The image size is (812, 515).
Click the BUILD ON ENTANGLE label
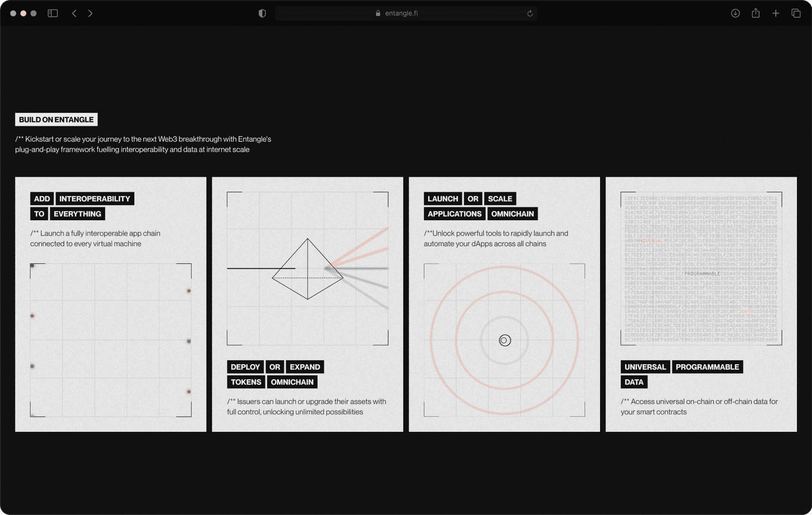coord(56,119)
